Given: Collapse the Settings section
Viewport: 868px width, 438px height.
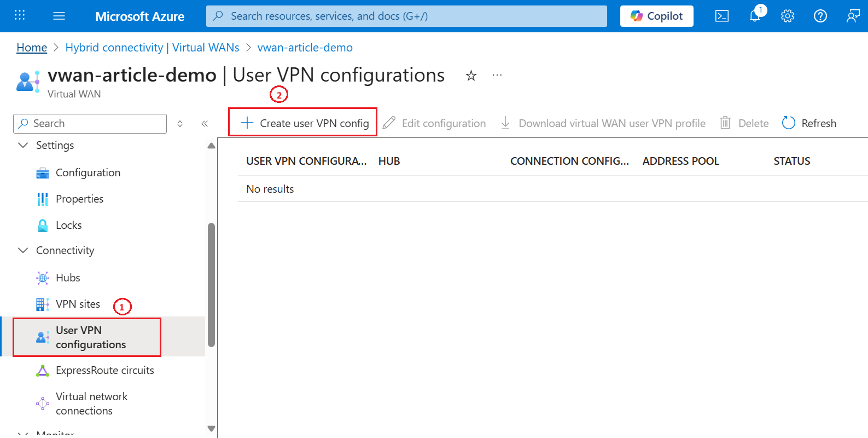Looking at the screenshot, I should coord(23,145).
